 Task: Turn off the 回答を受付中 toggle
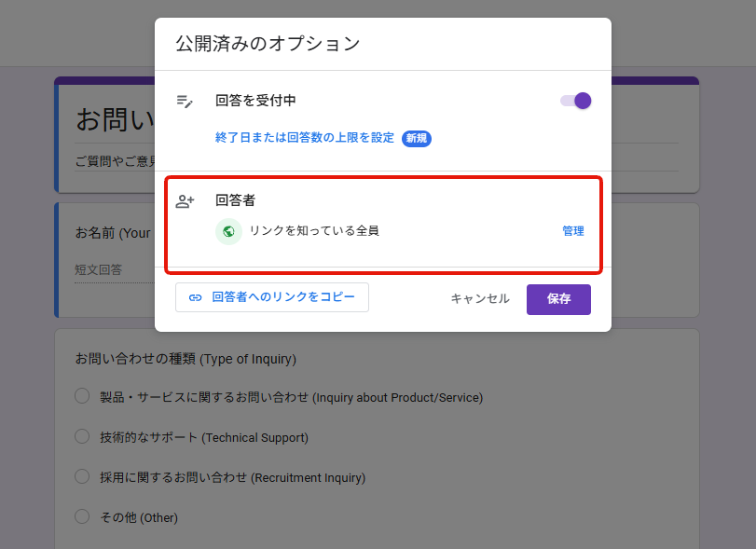click(575, 101)
